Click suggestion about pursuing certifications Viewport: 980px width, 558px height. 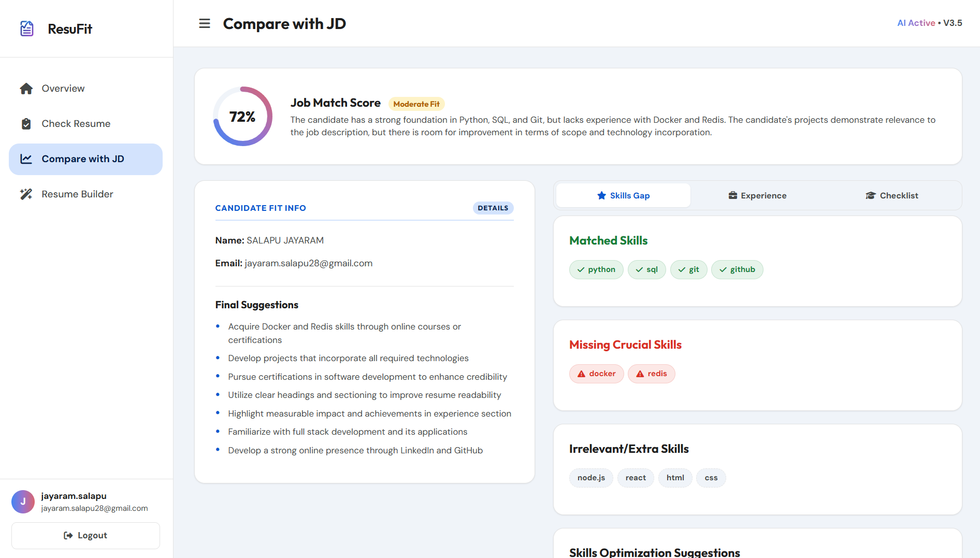[368, 377]
